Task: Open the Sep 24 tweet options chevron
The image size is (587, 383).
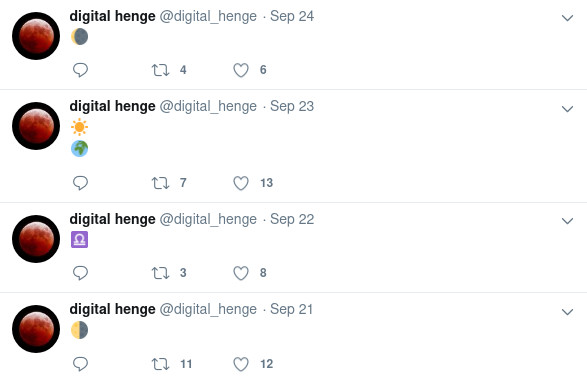Action: (x=568, y=18)
